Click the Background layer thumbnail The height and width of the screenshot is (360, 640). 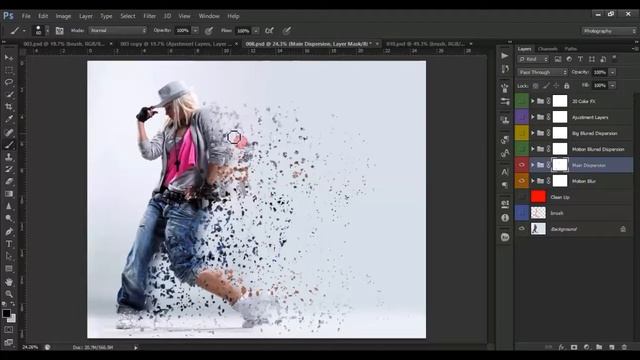[538, 229]
